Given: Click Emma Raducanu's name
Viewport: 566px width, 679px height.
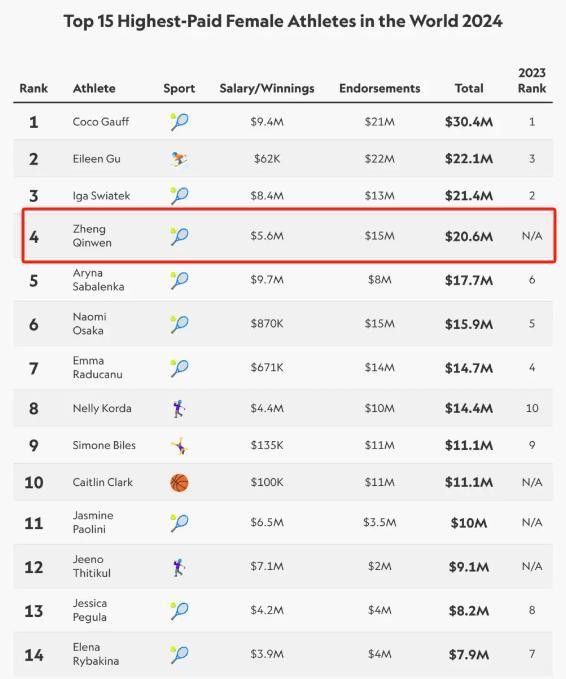Looking at the screenshot, I should [x=97, y=367].
